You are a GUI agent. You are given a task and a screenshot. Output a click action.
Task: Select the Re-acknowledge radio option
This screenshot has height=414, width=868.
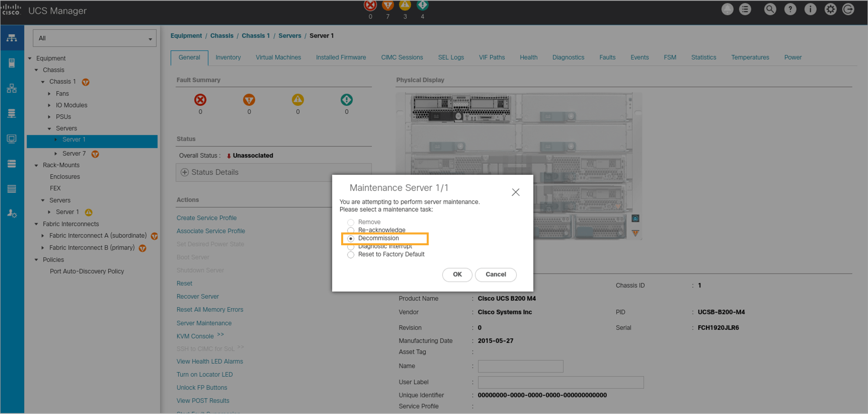351,230
